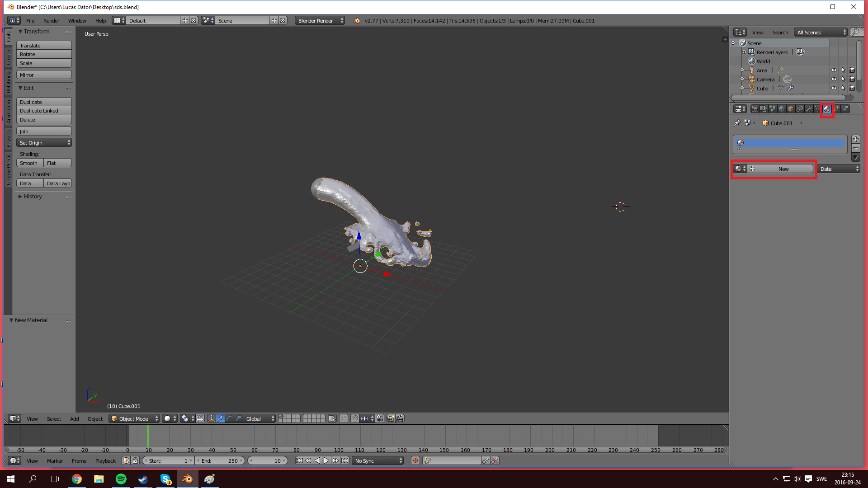Click the outliner search magnifier icon
868x488 pixels.
coord(855,32)
